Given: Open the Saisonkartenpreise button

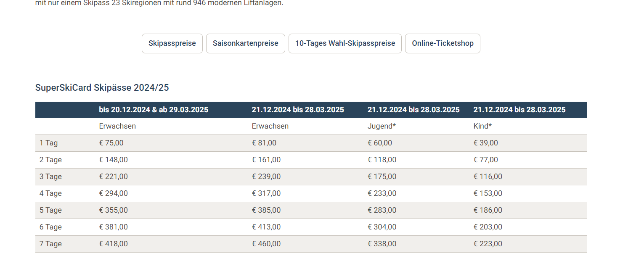Looking at the screenshot, I should [246, 43].
